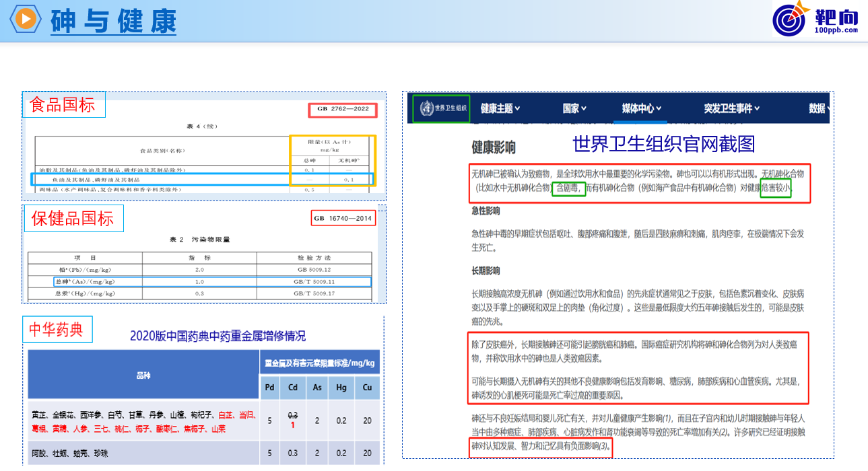Click the 世界卫生组织 logo in the WHO header
Screen dimensions: 868x471
[x=441, y=108]
